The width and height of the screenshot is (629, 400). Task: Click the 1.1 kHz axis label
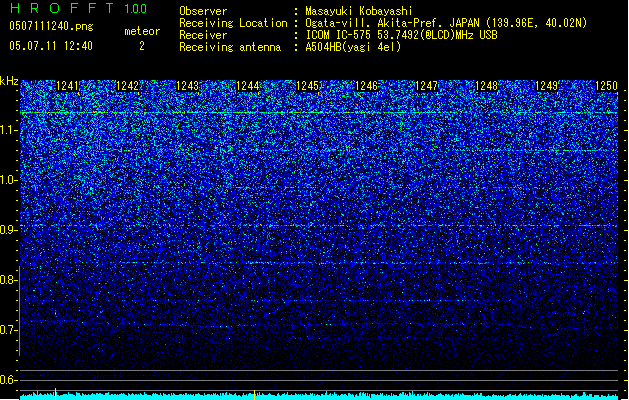tap(9, 130)
